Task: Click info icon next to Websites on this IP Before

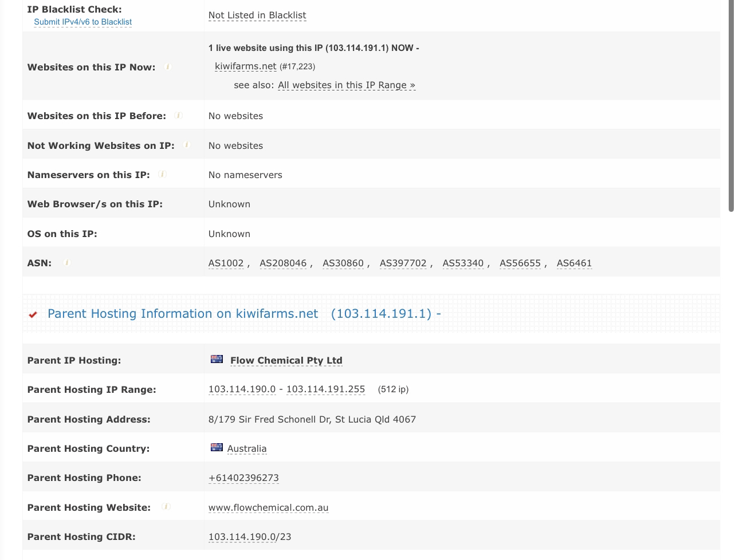Action: [x=178, y=116]
